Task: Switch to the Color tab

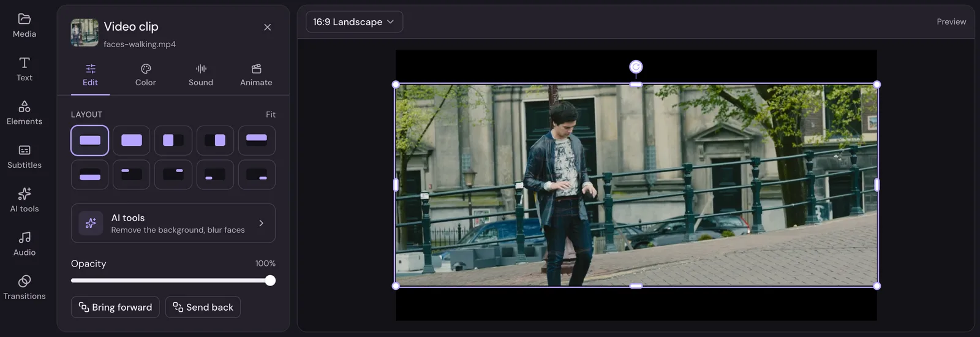Action: (146, 75)
